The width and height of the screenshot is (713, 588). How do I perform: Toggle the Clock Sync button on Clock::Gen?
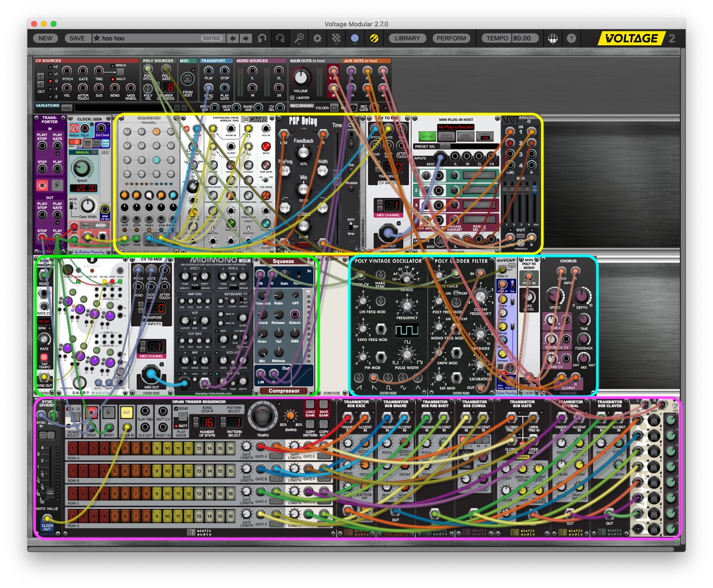pos(105,143)
